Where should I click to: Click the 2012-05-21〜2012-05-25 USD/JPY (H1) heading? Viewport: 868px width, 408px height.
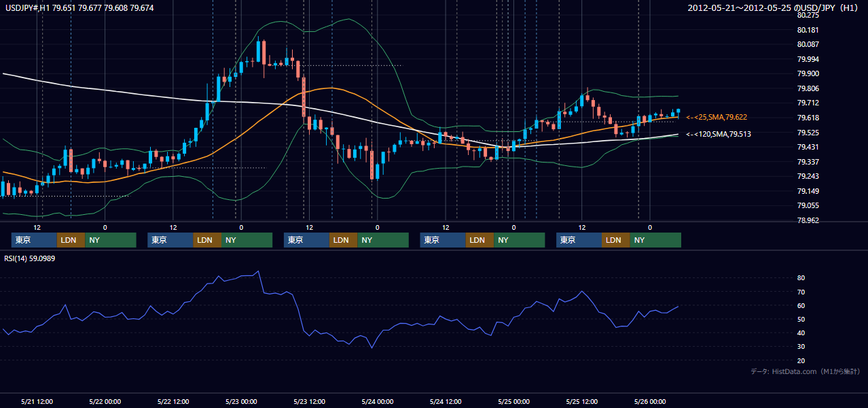pos(774,8)
